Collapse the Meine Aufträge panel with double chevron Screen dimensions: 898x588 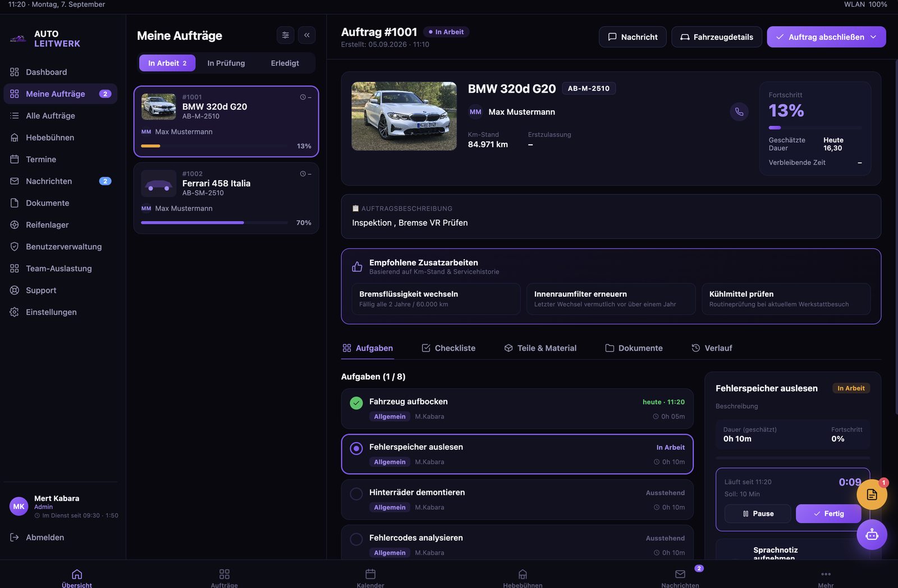click(307, 35)
